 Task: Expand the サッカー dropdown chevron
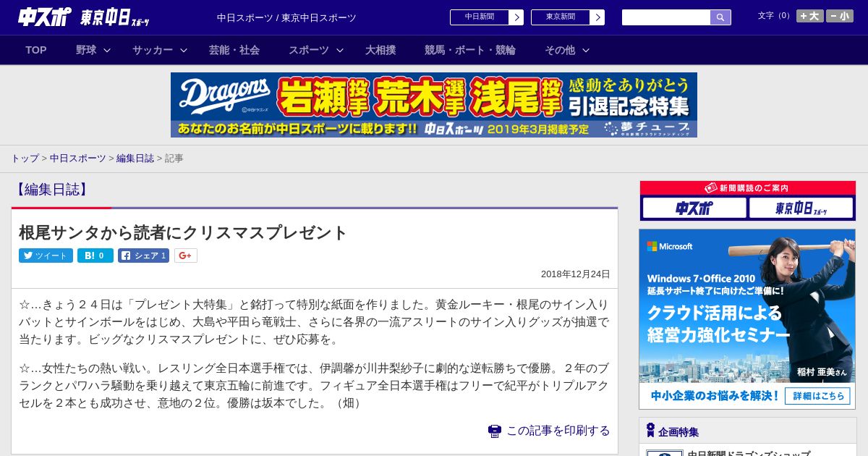[184, 50]
